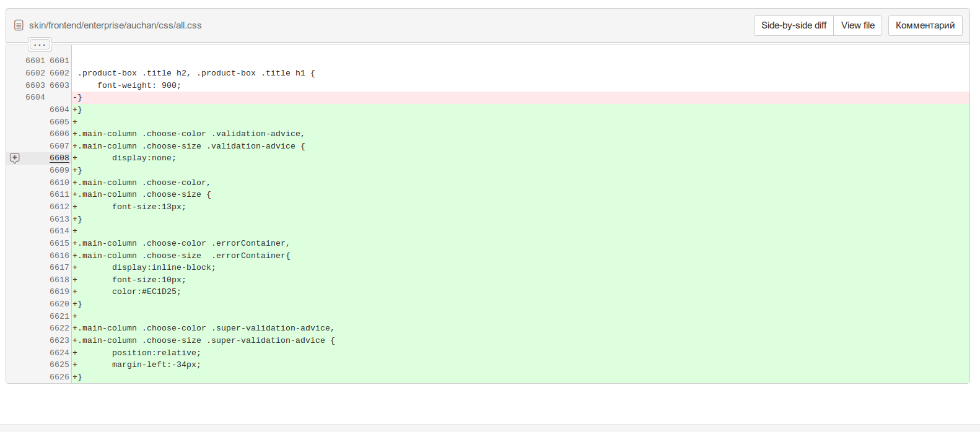Click '.main-column .choose-size .errorContainer{' line
The image size is (980, 432).
coord(520,256)
